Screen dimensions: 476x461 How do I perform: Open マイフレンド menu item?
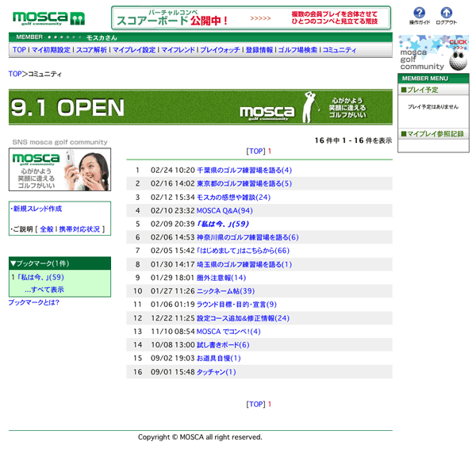click(178, 50)
